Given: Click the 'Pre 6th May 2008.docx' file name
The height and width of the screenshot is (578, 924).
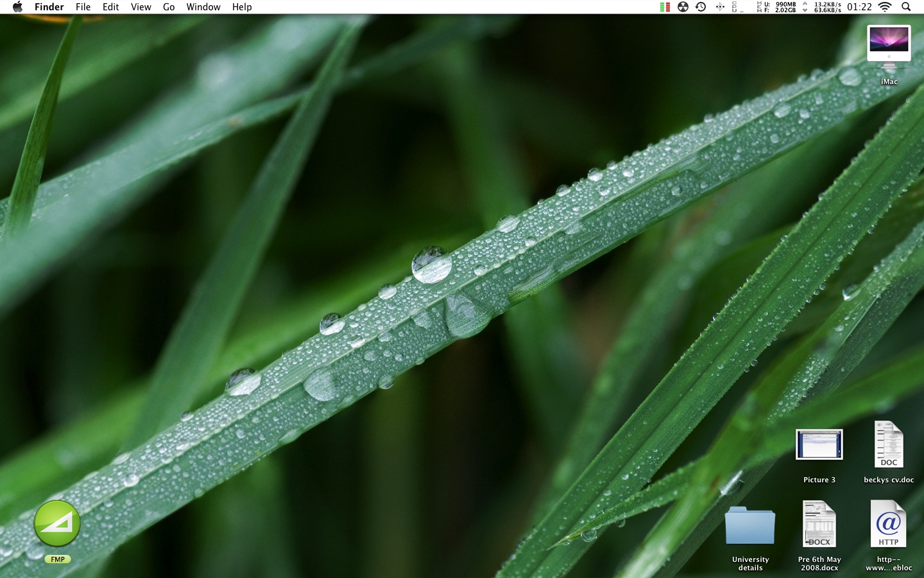Looking at the screenshot, I should tap(819, 563).
